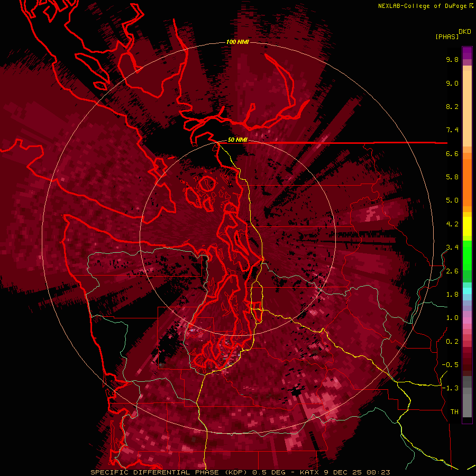Screen dimensions: 476x476
Task: Click the "9 DEC 25" date in caption
Action: click(x=342, y=472)
